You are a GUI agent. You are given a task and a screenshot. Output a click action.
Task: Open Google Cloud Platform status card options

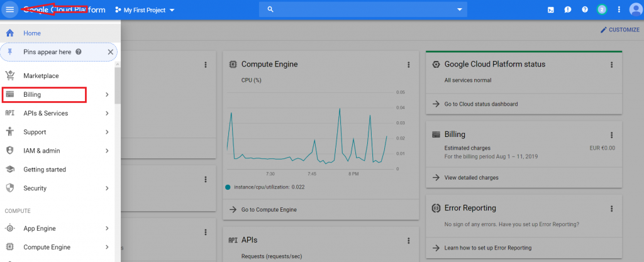point(611,65)
